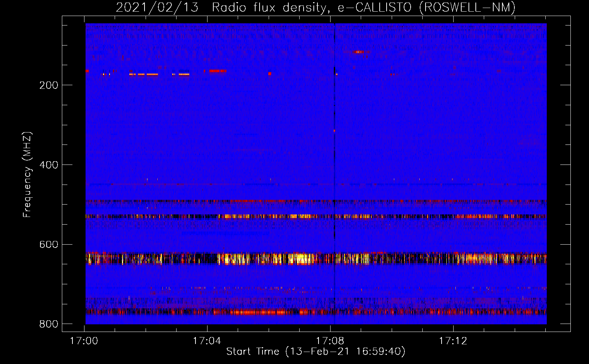Click the 'Start Time (13-Feb-21 16:59:40)' label
The image size is (589, 364).
pos(316,351)
